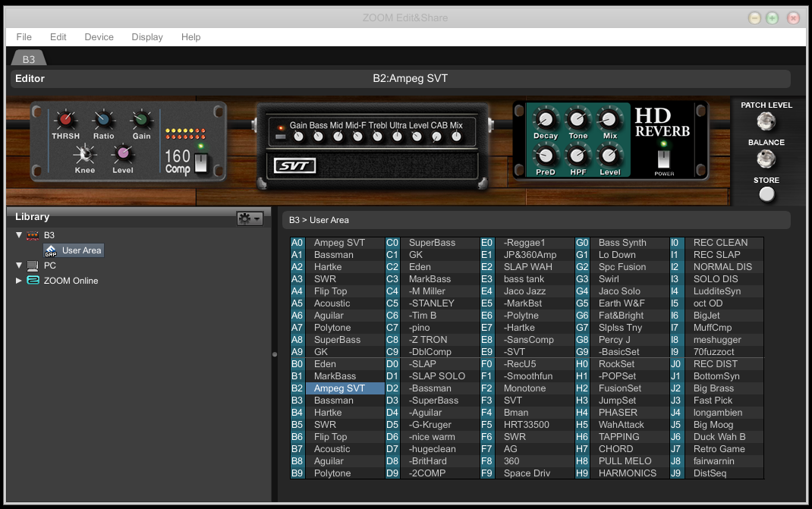The width and height of the screenshot is (812, 509).
Task: Click the Ultra knob on SVT amp
Action: (x=397, y=137)
